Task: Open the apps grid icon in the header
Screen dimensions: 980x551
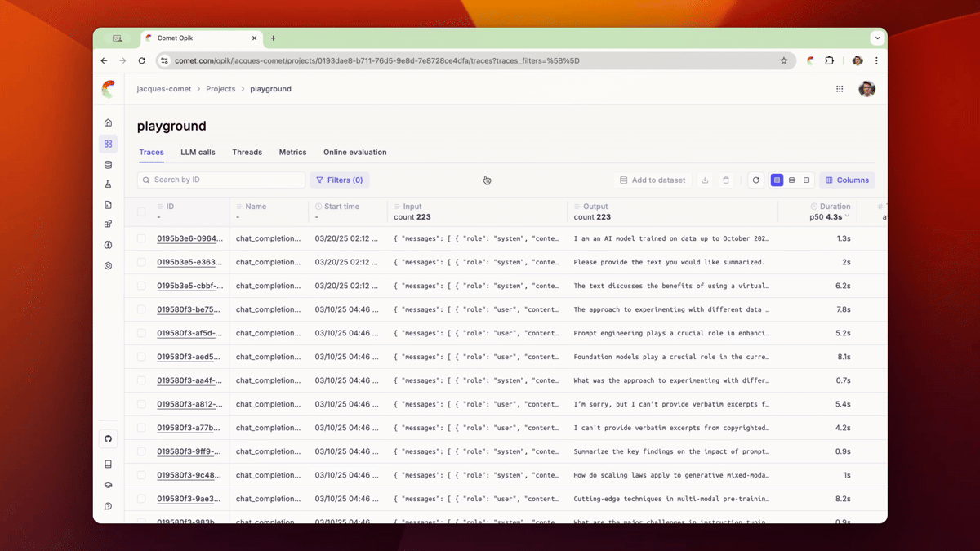Action: click(840, 89)
